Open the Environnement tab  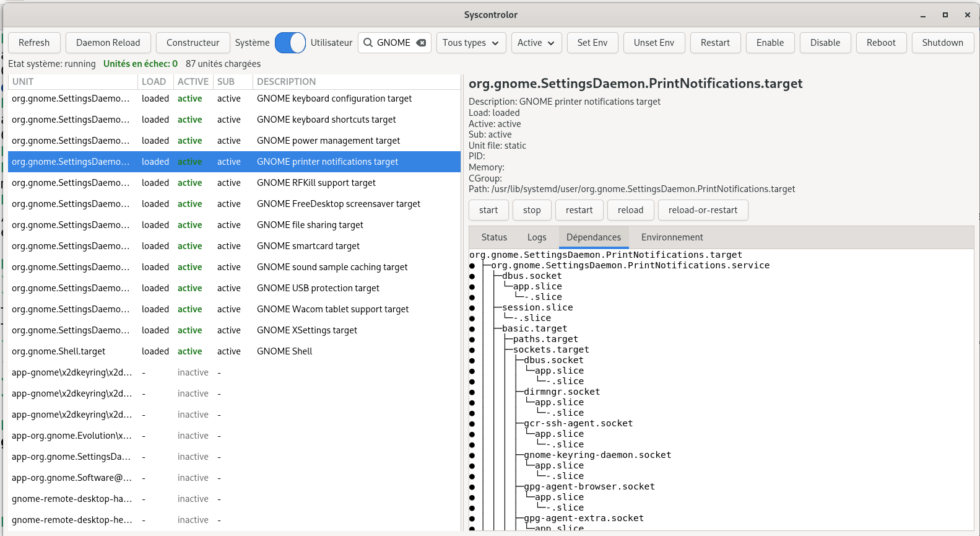click(672, 237)
